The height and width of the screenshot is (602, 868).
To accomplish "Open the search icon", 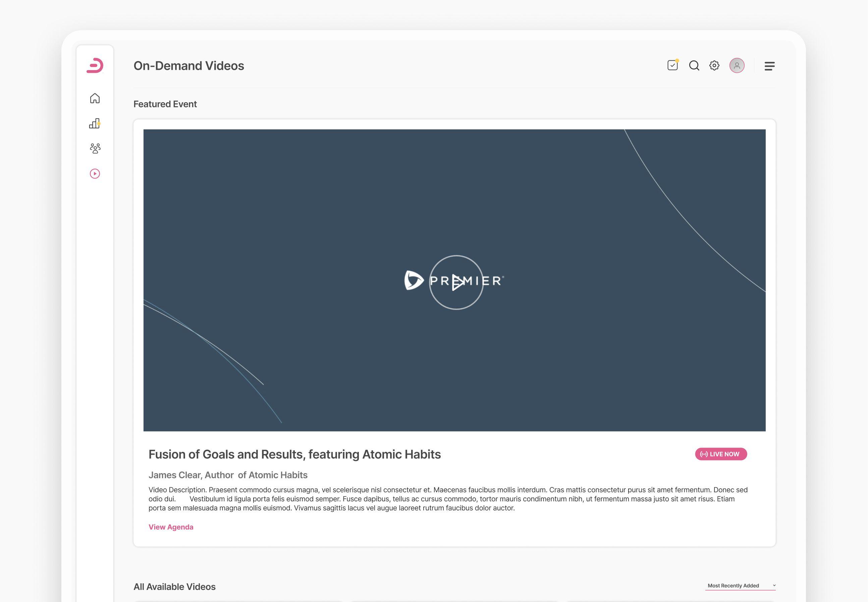I will coord(694,66).
